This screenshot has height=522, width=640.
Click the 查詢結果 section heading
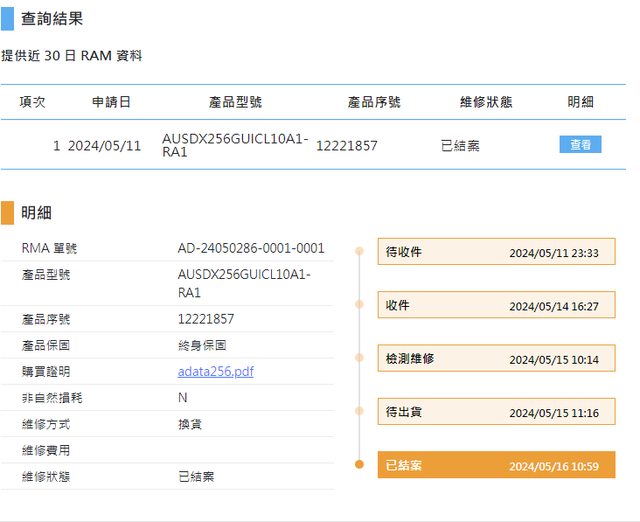click(52, 19)
